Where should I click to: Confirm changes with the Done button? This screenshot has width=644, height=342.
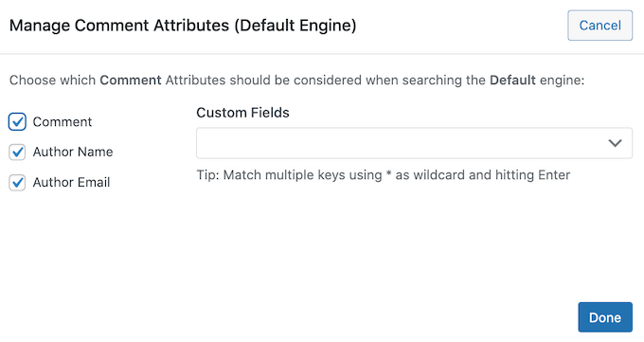[x=605, y=317]
